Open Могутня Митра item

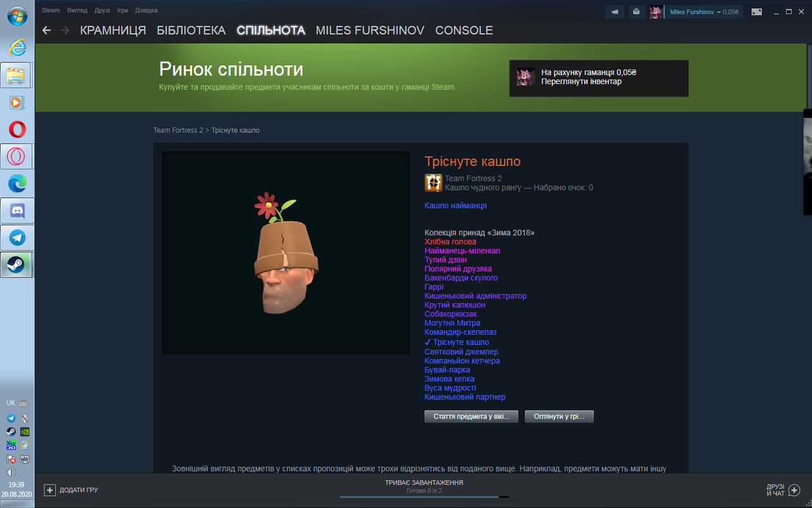pos(452,323)
